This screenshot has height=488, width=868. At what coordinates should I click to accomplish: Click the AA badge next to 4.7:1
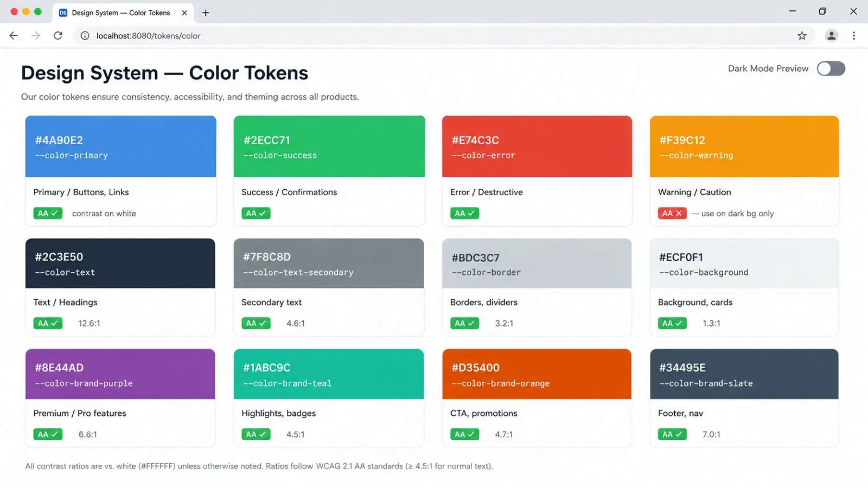pyautogui.click(x=465, y=434)
